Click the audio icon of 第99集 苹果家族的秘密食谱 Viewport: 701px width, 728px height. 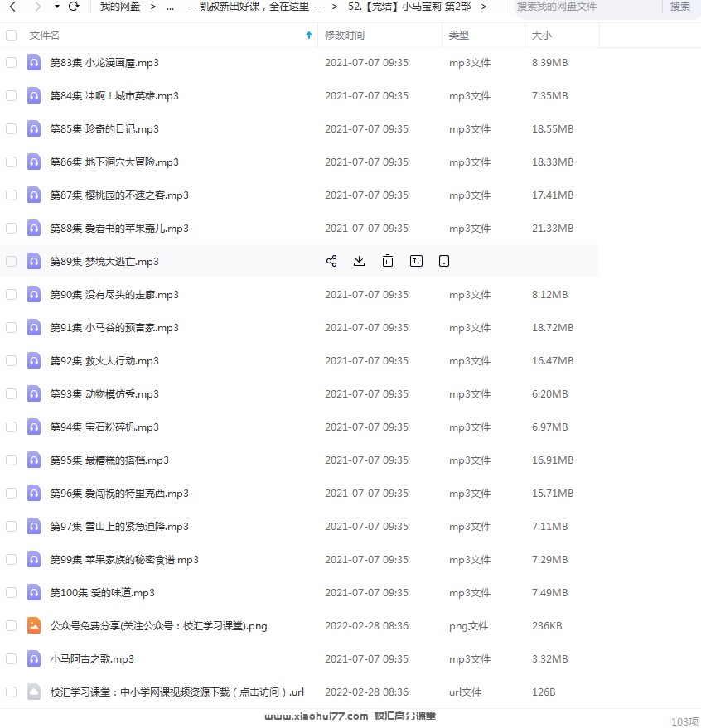click(x=34, y=560)
